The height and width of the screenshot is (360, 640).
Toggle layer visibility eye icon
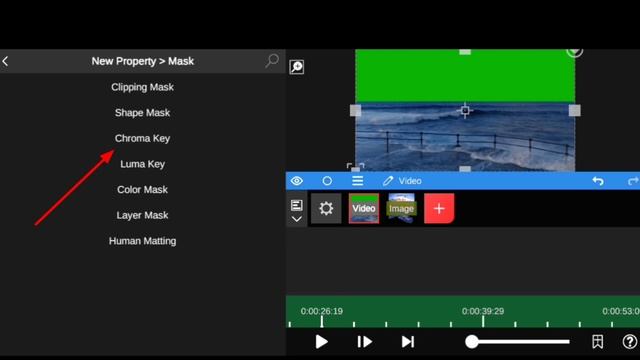297,181
